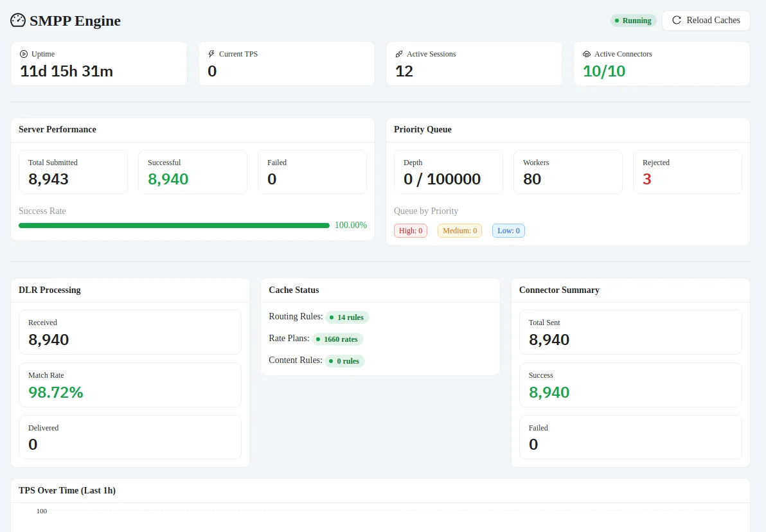Click the Depth value 0 / 100000
The width and height of the screenshot is (766, 532).
pyautogui.click(x=442, y=179)
